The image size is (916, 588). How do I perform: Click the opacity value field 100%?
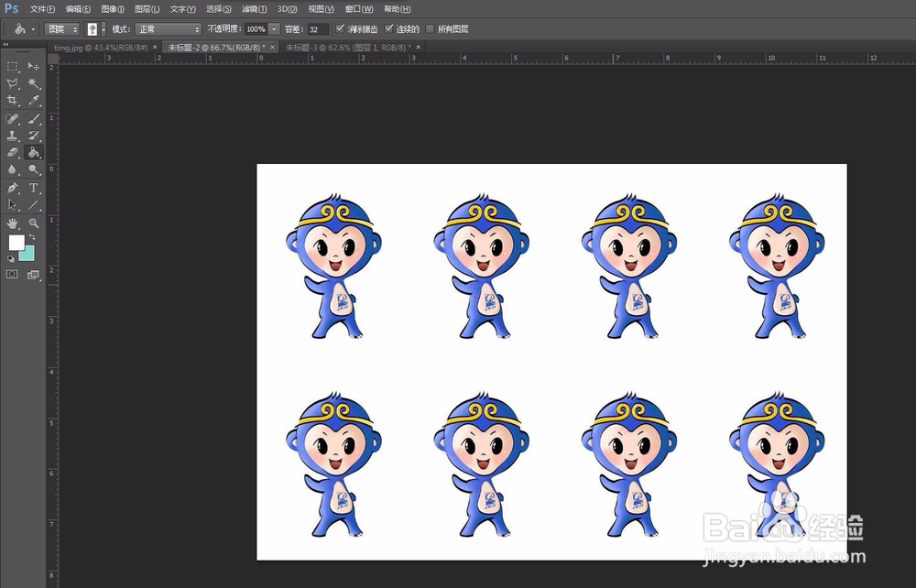(x=256, y=29)
